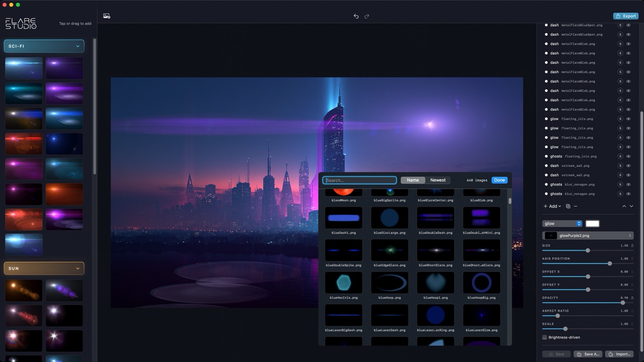Select the blueHoop.png thumbnail
This screenshot has height=362, width=644.
389,283
